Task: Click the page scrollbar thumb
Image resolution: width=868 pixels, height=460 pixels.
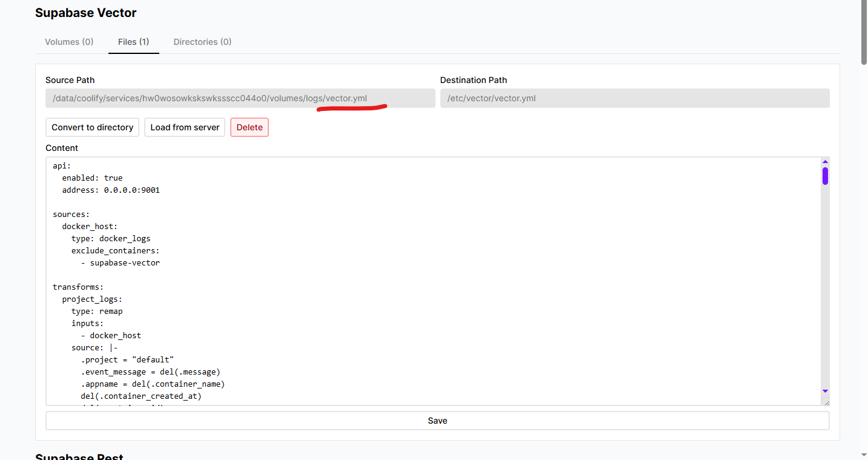Action: coord(864,32)
